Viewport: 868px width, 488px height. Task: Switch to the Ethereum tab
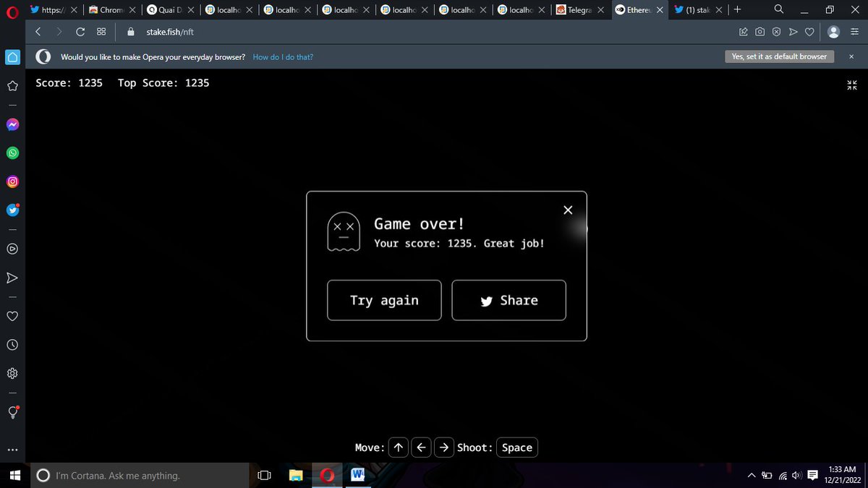637,9
